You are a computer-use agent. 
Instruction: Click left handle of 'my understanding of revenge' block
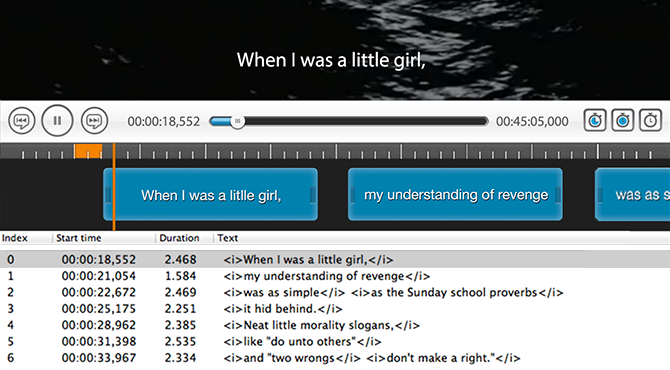coord(353,195)
